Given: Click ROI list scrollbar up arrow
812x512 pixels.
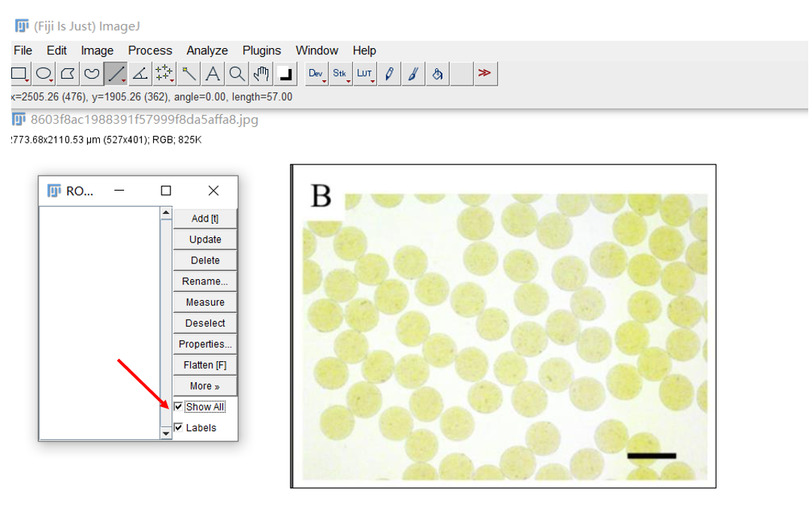Looking at the screenshot, I should [166, 212].
